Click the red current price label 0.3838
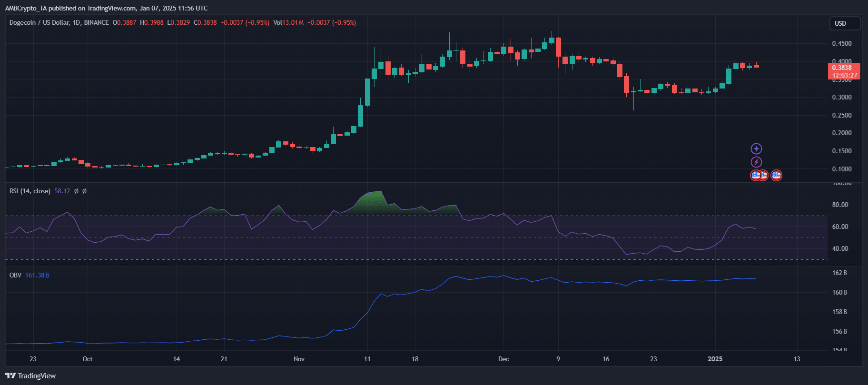Screen dimensions: 868x385 [842, 68]
